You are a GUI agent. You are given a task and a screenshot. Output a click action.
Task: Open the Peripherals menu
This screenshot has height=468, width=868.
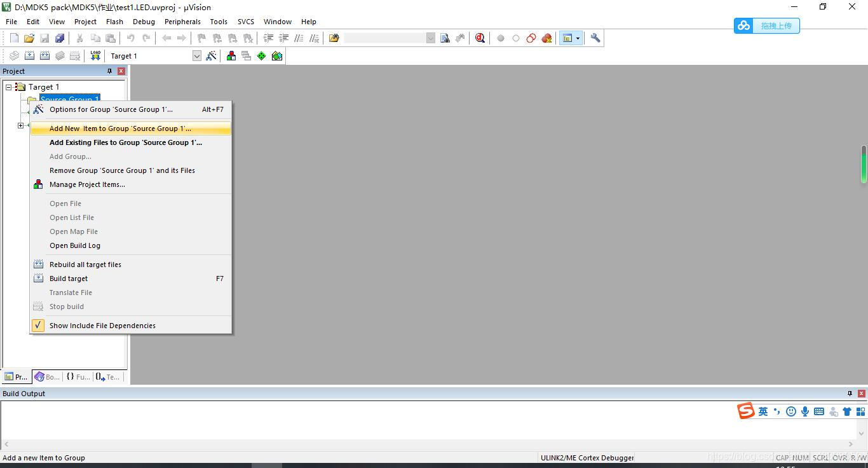click(182, 22)
